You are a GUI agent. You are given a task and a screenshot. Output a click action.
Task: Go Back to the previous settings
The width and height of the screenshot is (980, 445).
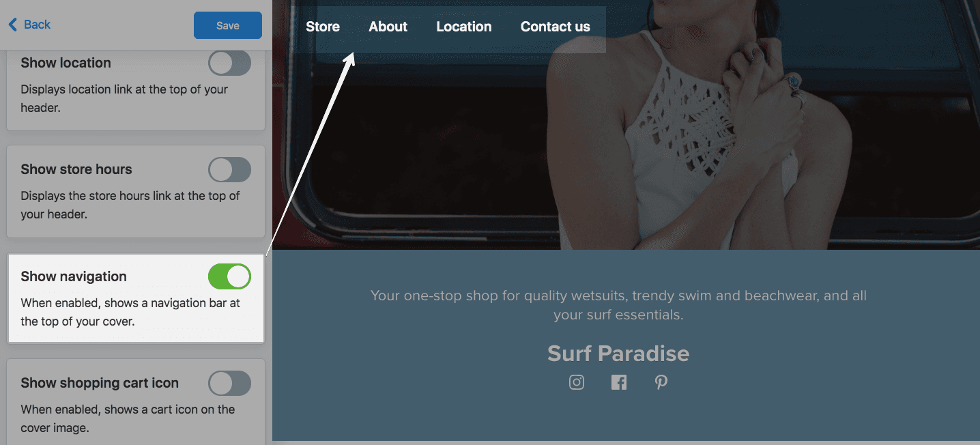[29, 25]
